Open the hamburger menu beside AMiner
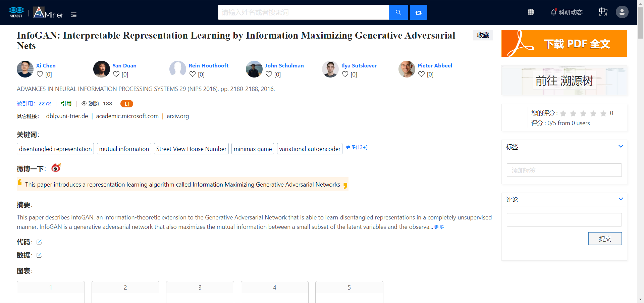The width and height of the screenshot is (644, 303). click(x=74, y=15)
